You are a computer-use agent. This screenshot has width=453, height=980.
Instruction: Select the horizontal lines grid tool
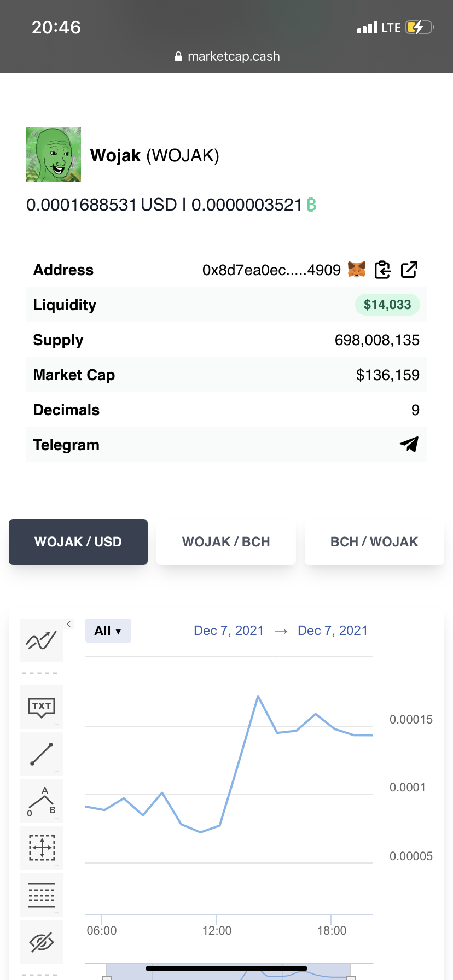click(42, 895)
